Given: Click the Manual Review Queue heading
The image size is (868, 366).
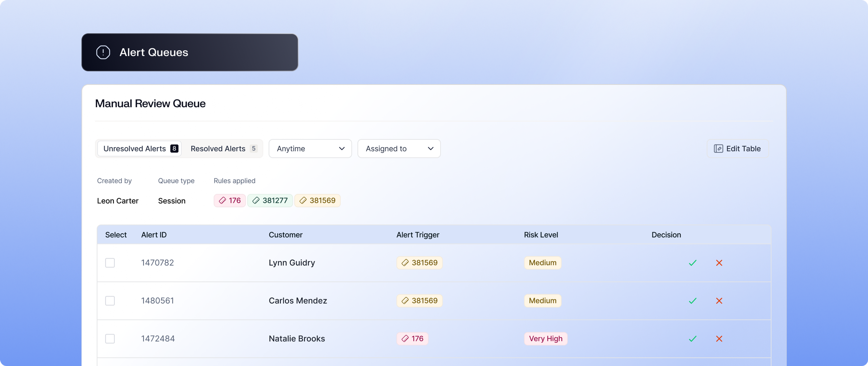Looking at the screenshot, I should point(150,103).
